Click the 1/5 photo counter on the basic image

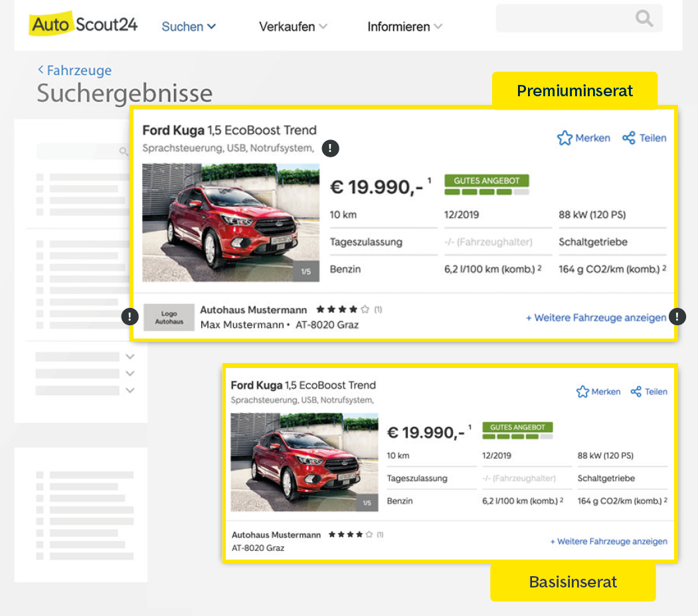(367, 503)
